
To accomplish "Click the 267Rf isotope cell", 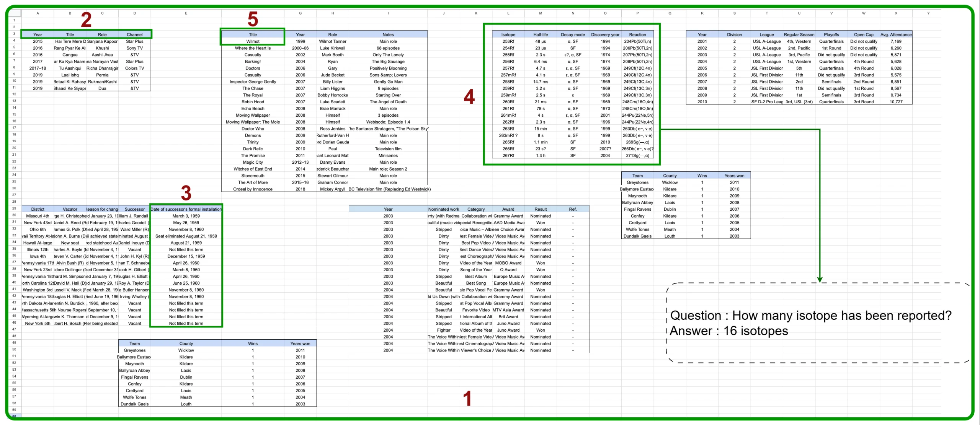I will coord(508,156).
